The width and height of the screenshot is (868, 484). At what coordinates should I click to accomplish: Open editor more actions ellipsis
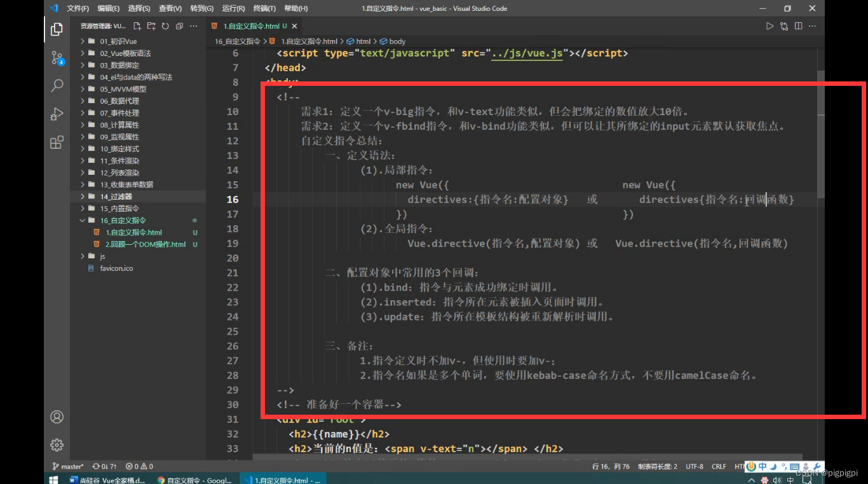click(x=813, y=26)
